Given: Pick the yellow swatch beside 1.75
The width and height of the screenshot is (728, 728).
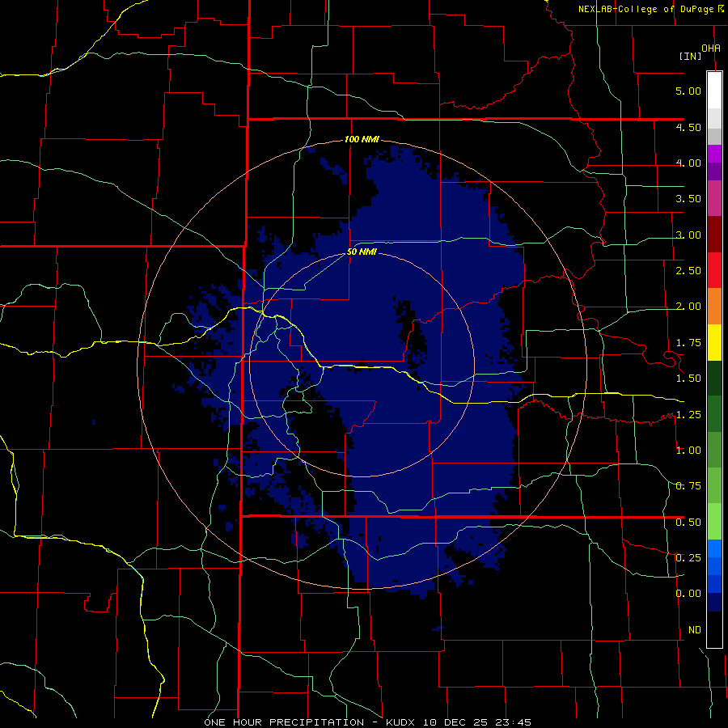Looking at the screenshot, I should point(714,343).
